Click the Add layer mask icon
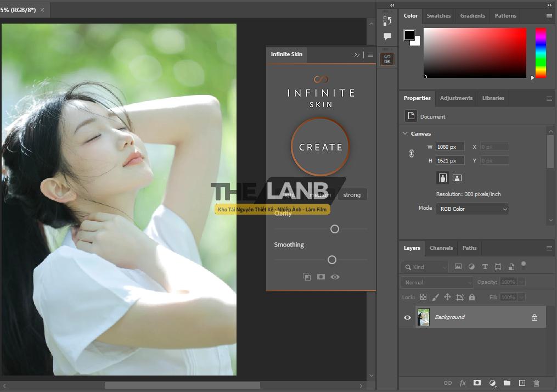Image resolution: width=557 pixels, height=392 pixels. (477, 383)
